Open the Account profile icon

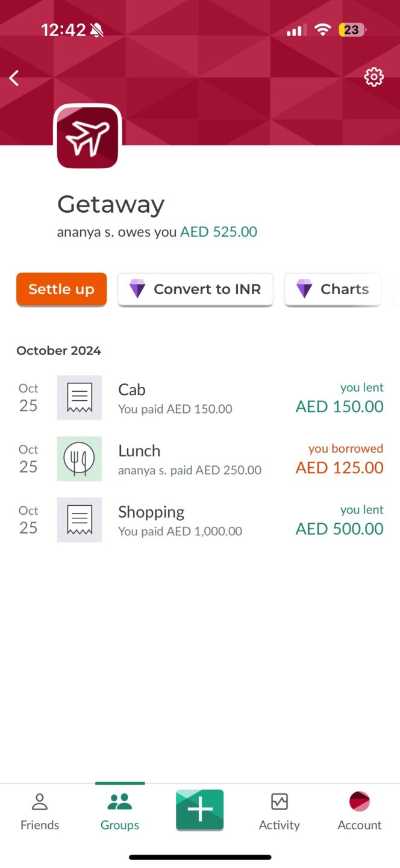coord(359,802)
